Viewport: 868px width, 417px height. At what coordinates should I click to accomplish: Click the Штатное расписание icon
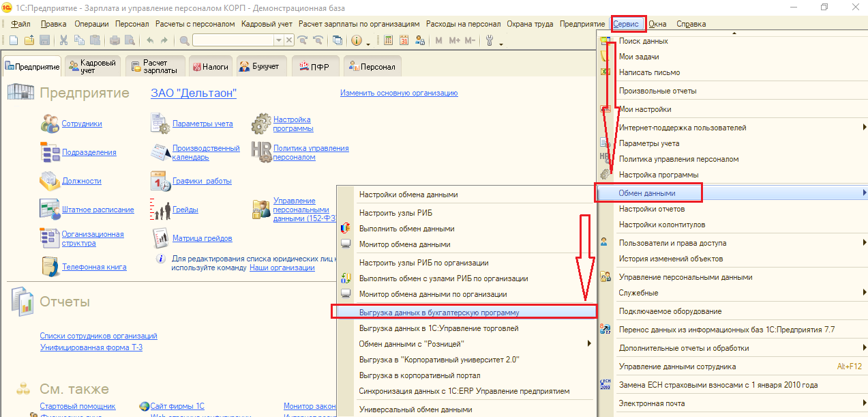[x=50, y=209]
